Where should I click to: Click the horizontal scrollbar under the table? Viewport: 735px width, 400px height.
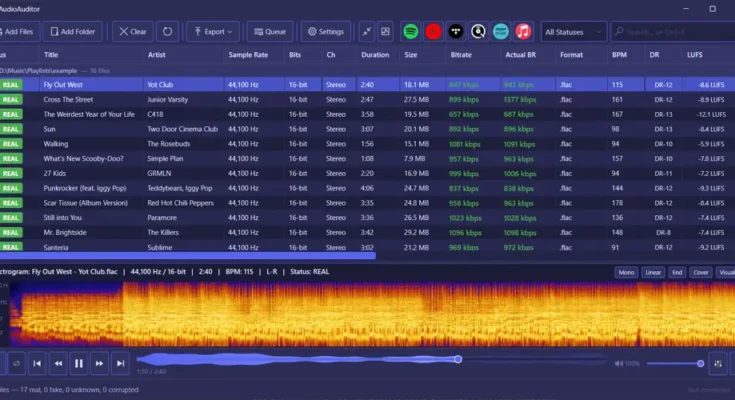pos(188,256)
